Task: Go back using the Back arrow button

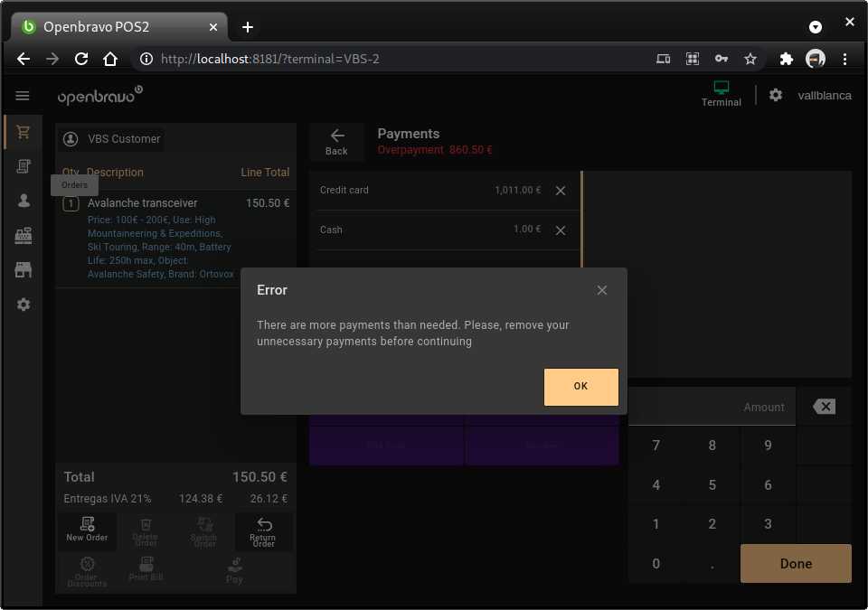Action: (x=336, y=141)
